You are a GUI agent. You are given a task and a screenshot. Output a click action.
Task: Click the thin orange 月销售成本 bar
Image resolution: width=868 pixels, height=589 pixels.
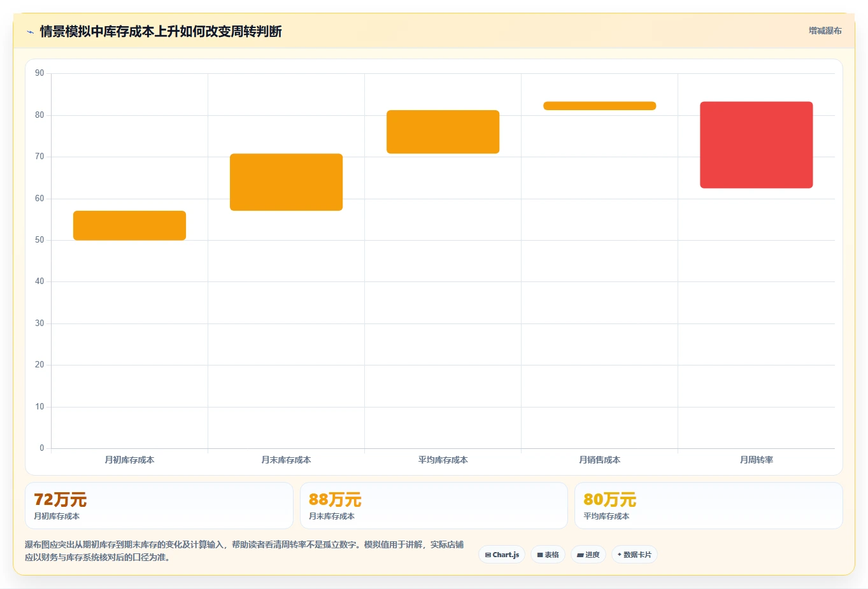click(599, 106)
